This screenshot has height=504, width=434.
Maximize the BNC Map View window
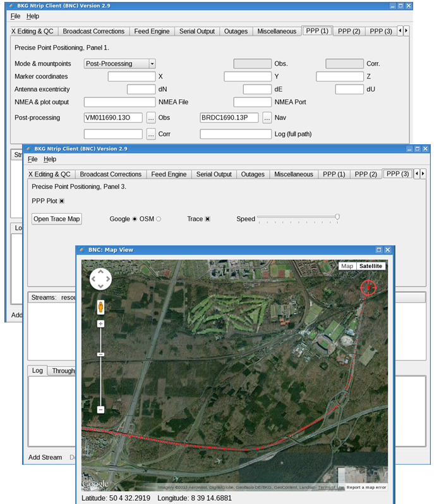[x=379, y=250]
